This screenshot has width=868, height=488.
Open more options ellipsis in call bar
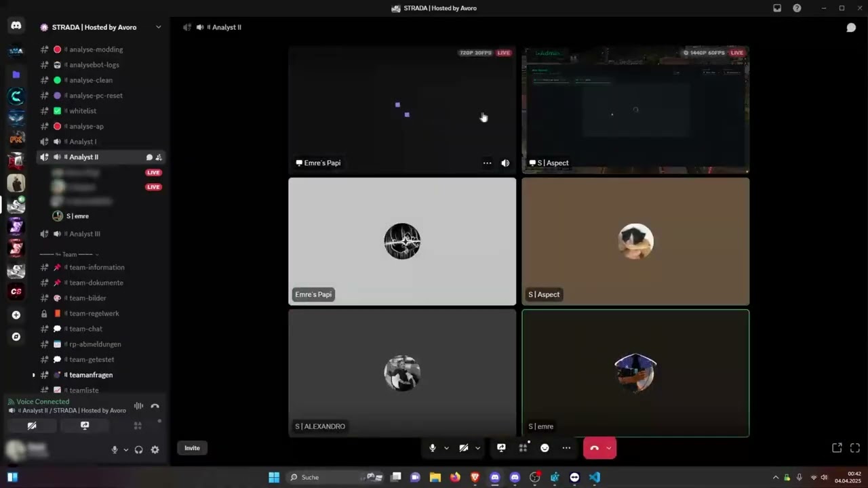[566, 447]
